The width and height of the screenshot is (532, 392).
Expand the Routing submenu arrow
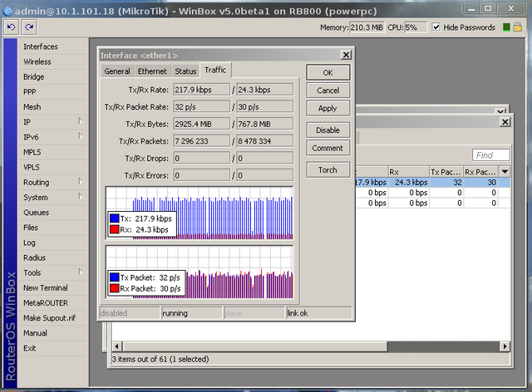81,181
